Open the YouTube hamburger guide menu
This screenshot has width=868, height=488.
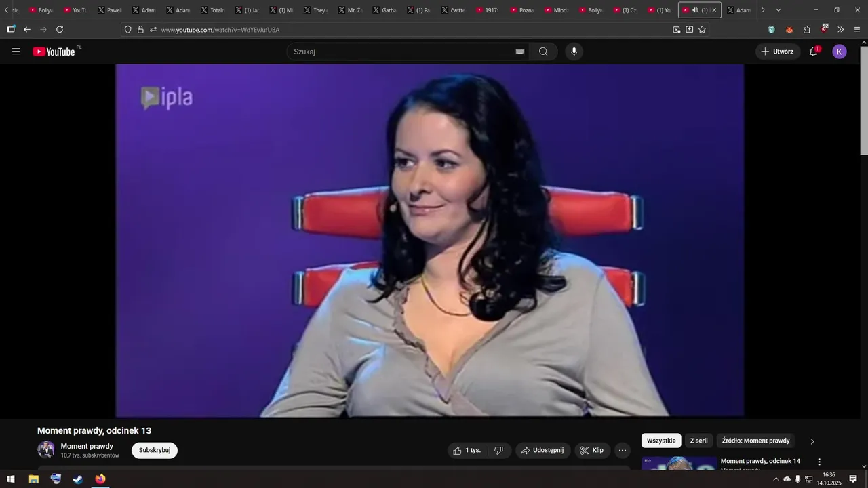tap(16, 52)
